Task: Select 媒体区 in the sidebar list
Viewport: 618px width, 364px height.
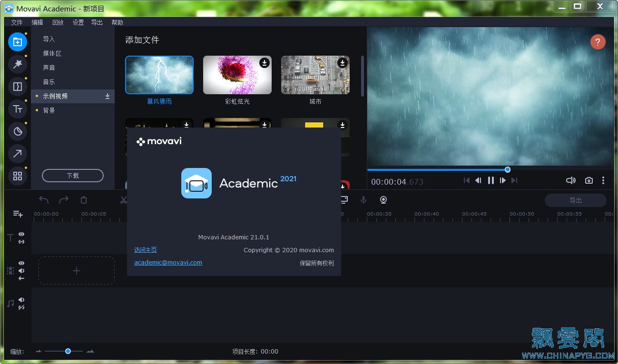Action: point(73,53)
